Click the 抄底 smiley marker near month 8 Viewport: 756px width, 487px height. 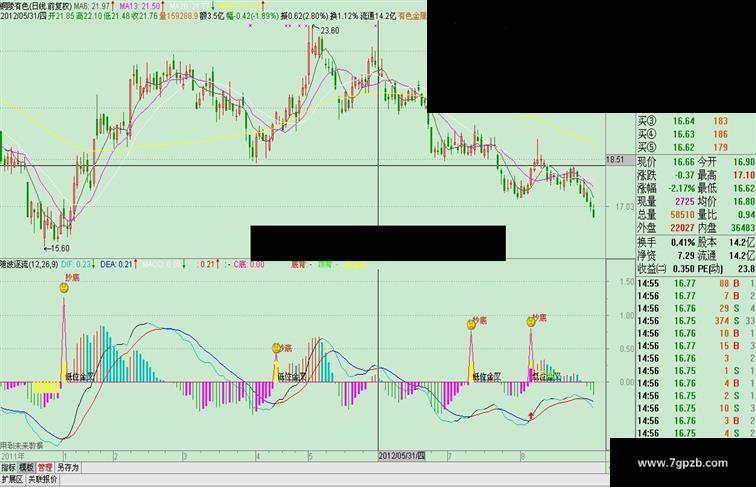[x=531, y=321]
